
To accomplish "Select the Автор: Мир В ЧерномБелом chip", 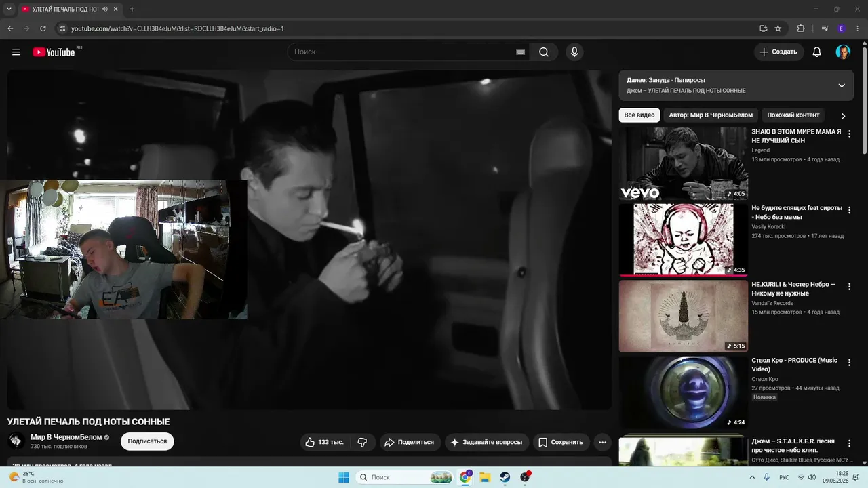I will point(711,115).
